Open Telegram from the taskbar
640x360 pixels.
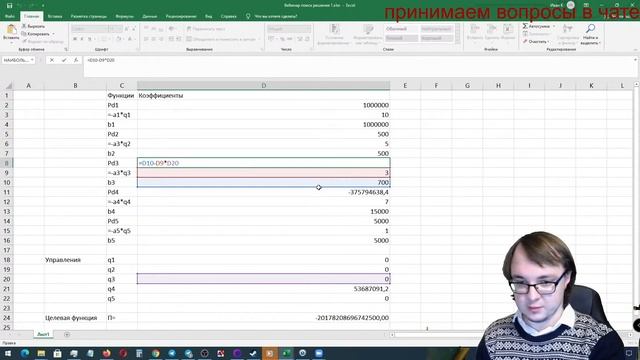point(172,353)
